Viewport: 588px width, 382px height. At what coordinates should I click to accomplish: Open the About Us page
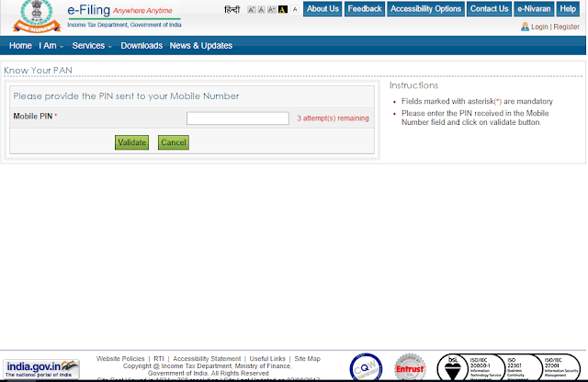[x=322, y=8]
